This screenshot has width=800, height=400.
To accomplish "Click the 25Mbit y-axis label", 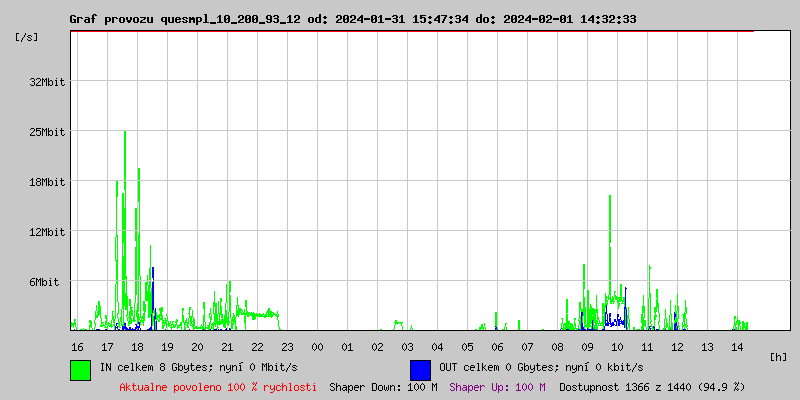I will coord(47,132).
